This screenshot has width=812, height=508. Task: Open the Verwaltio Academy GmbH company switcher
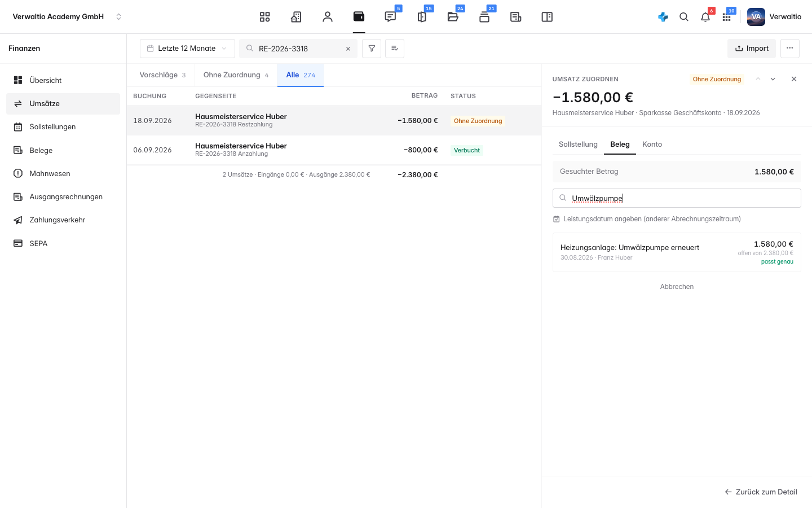(x=67, y=17)
